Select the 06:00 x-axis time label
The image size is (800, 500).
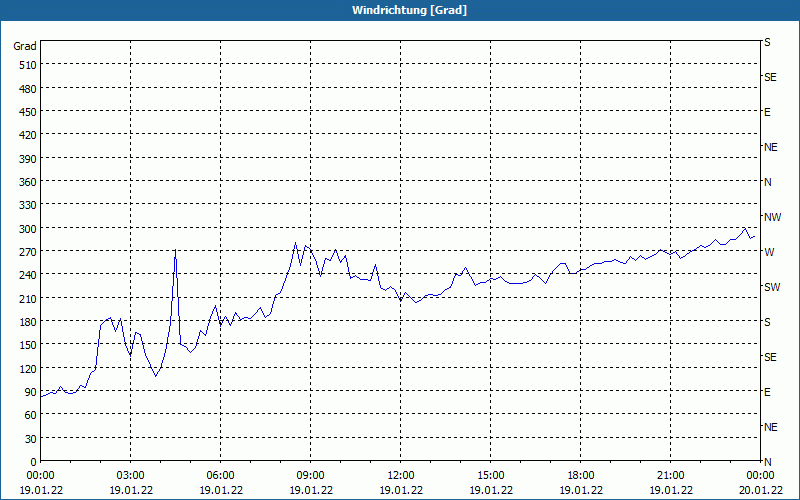tap(220, 476)
